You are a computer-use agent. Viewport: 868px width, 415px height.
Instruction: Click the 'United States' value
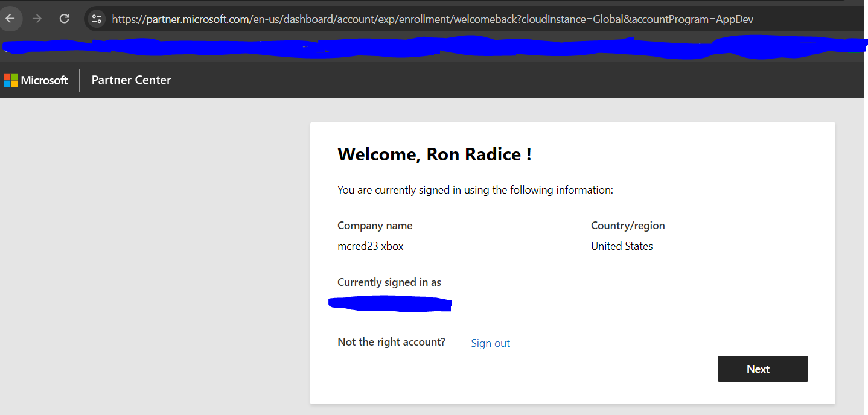pos(622,246)
